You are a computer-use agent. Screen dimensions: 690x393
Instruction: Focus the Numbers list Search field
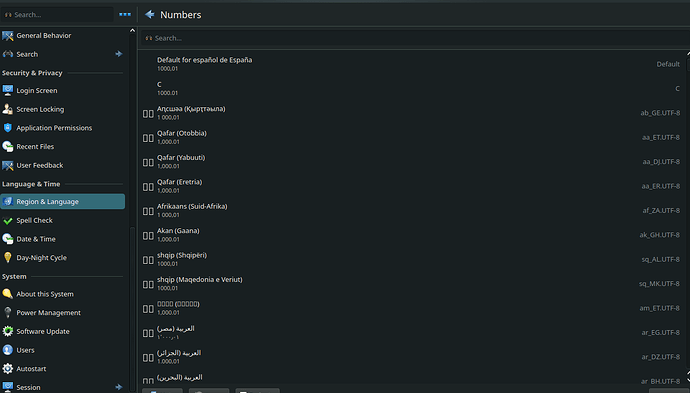415,38
